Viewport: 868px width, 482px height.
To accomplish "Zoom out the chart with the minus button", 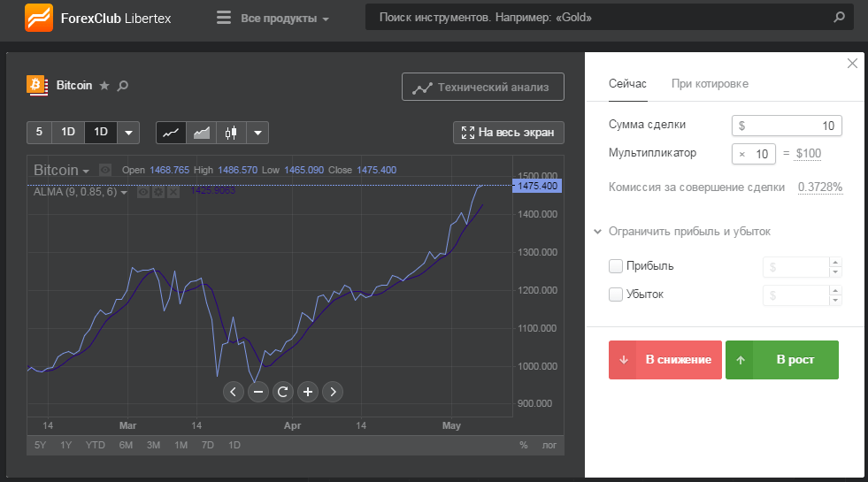I will pyautogui.click(x=258, y=392).
